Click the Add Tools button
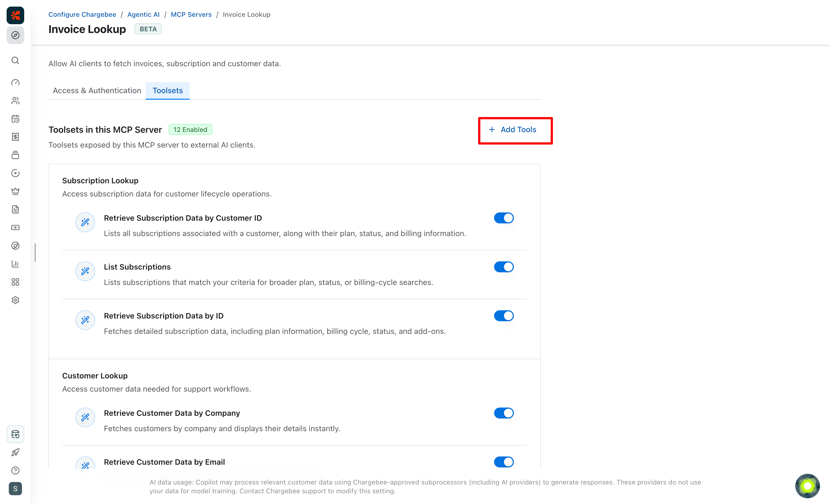The height and width of the screenshot is (504, 831). (x=513, y=129)
